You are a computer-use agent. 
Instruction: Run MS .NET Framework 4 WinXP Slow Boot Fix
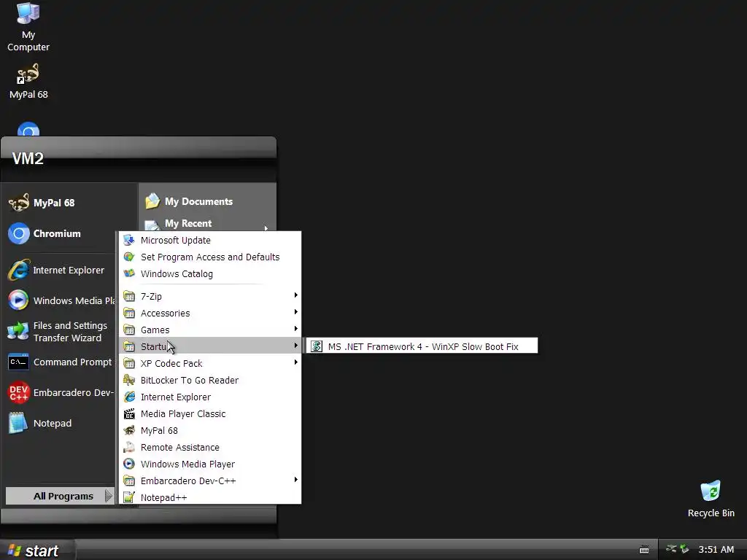pyautogui.click(x=422, y=346)
